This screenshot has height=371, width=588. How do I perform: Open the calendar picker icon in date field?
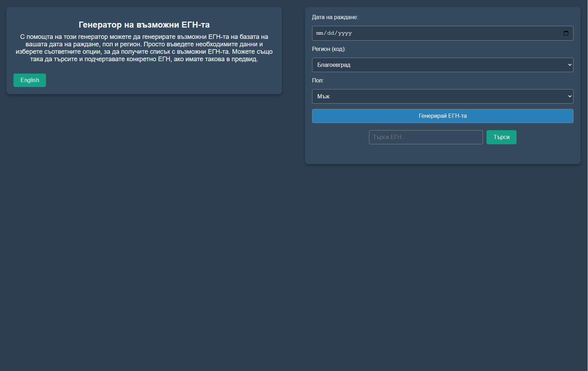(566, 33)
